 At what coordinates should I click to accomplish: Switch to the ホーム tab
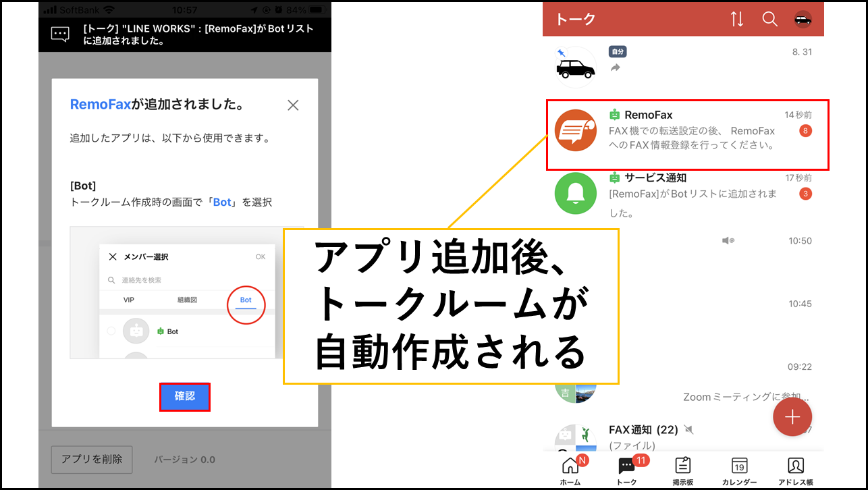point(570,470)
